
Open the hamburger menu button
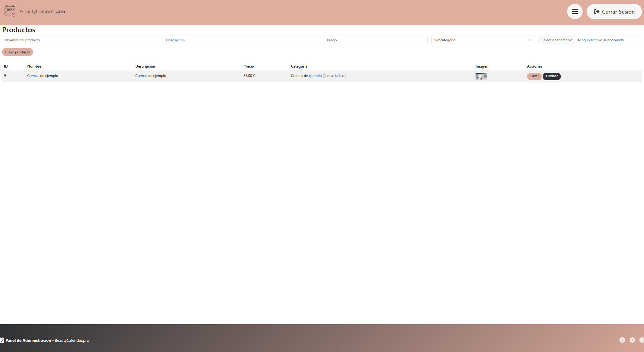(x=575, y=11)
